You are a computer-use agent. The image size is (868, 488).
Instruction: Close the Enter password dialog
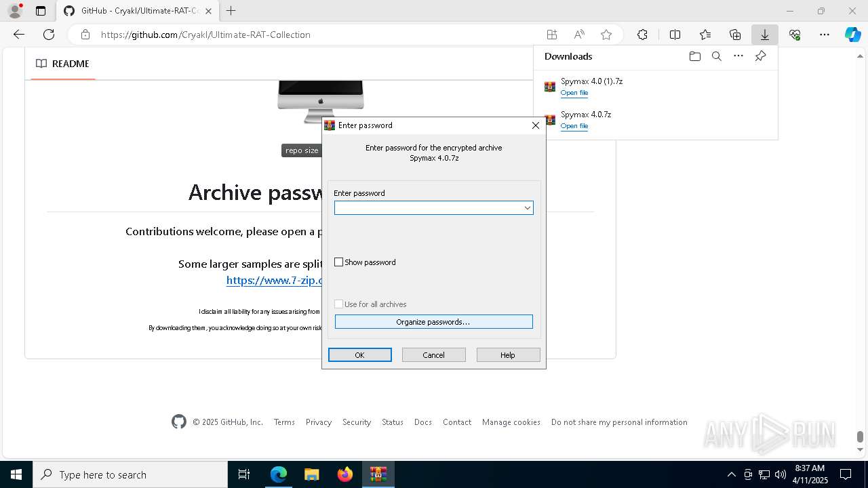[536, 125]
